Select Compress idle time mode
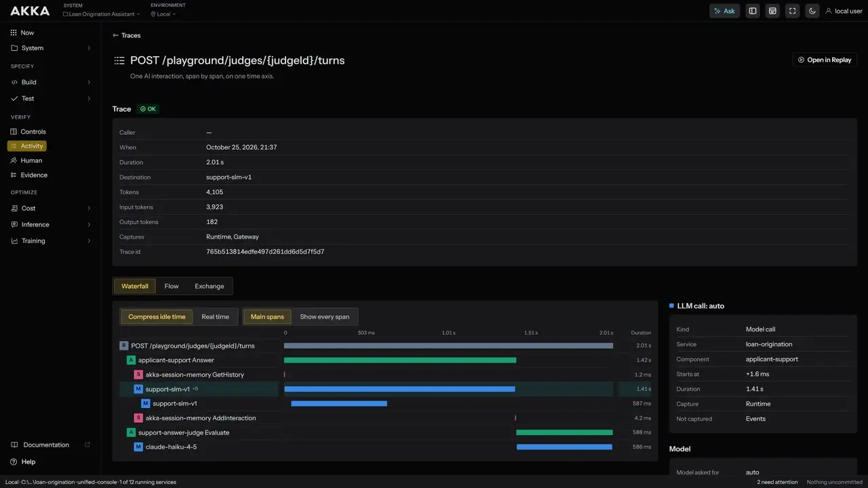Image resolution: width=868 pixels, height=488 pixels. coord(157,317)
